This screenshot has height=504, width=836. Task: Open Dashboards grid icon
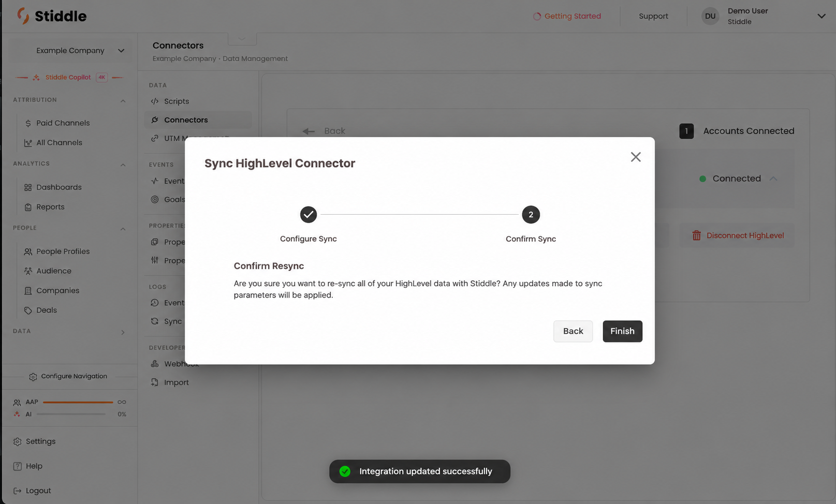click(x=28, y=187)
